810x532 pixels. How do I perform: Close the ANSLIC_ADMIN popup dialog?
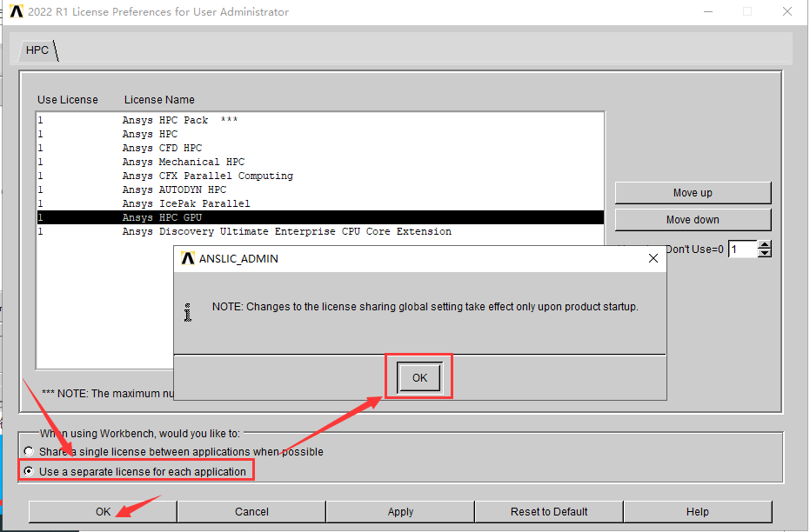tap(653, 258)
